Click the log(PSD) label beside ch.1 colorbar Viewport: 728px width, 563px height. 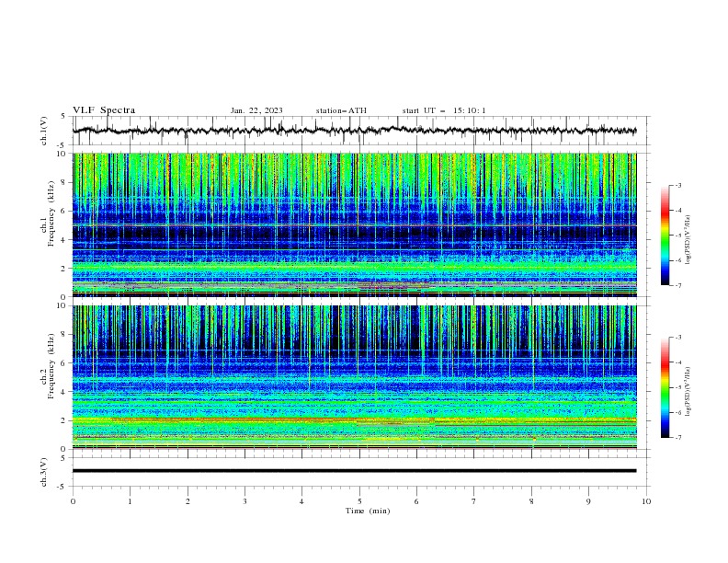(x=688, y=240)
